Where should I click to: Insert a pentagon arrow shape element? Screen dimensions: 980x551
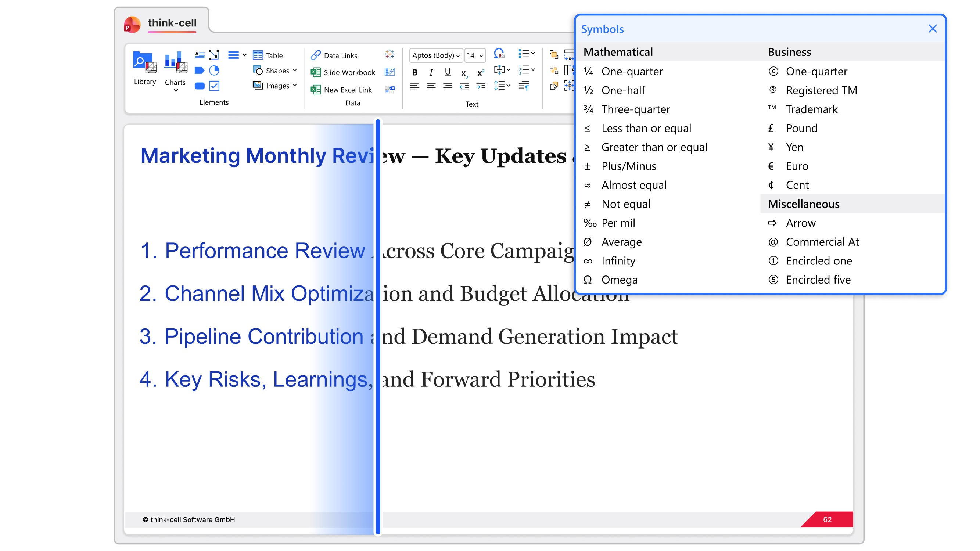pyautogui.click(x=200, y=71)
